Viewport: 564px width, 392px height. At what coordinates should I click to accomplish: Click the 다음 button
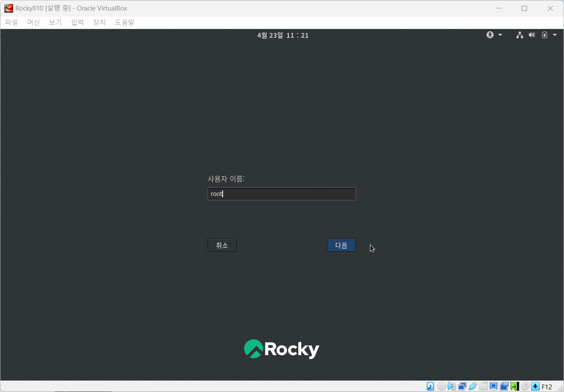tap(341, 245)
